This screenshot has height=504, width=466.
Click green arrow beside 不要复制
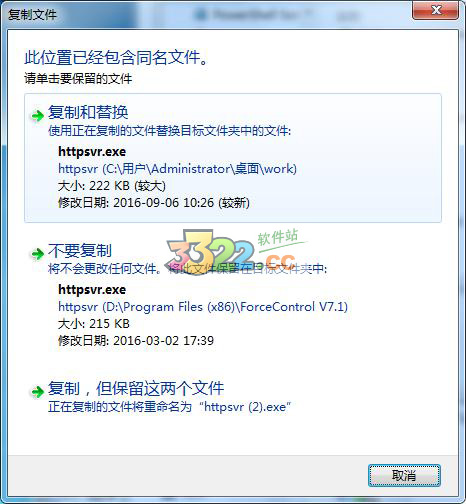click(37, 254)
